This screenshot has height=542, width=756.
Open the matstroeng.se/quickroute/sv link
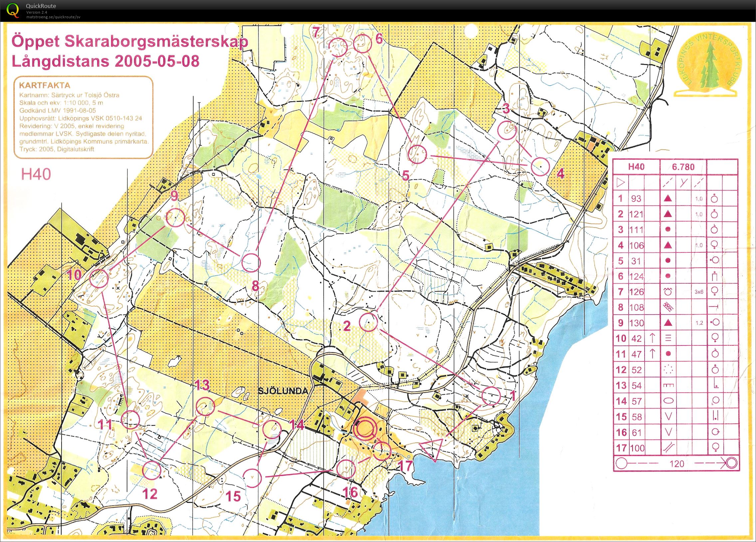53,17
